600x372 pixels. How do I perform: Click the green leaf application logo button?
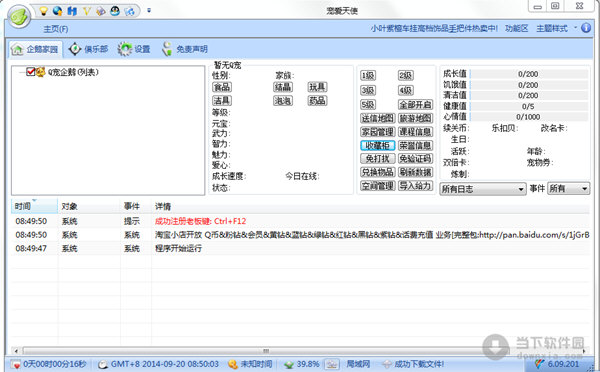coord(19,16)
